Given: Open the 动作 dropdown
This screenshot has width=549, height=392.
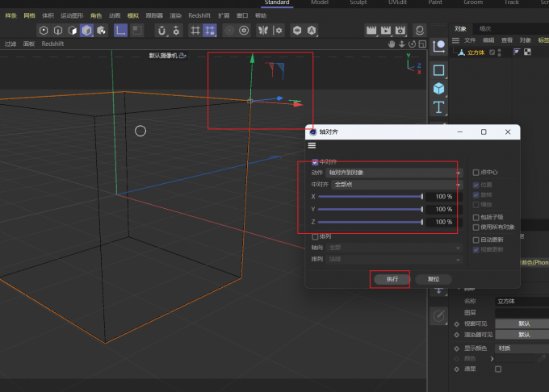Looking at the screenshot, I should (394, 173).
